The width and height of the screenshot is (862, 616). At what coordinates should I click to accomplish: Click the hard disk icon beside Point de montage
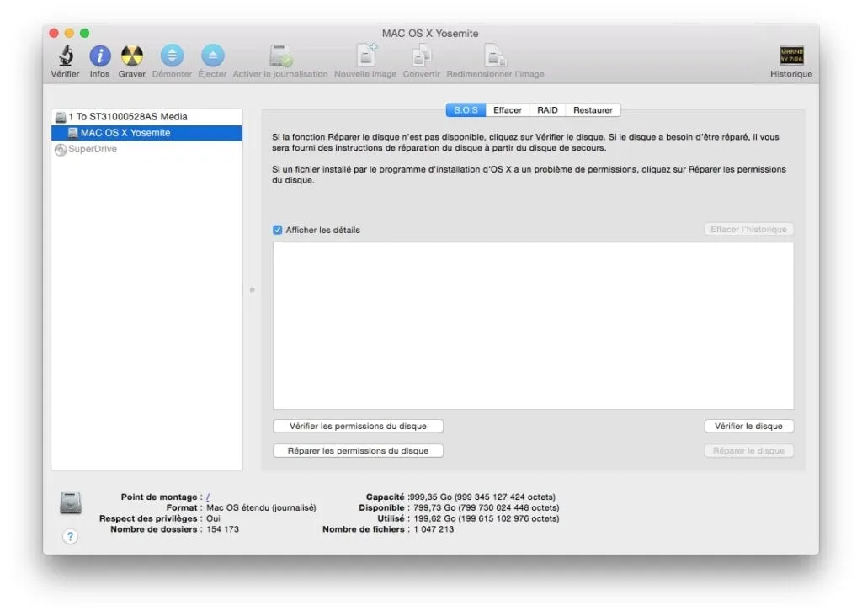pos(71,503)
